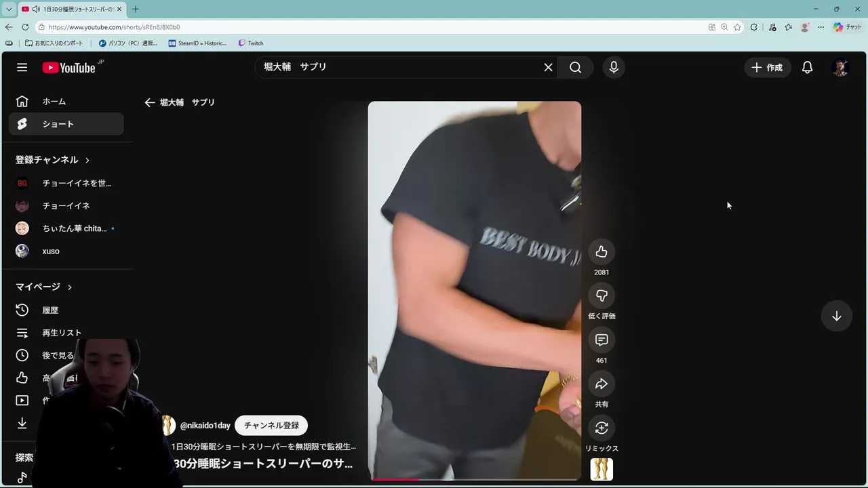
Task: Clear the search text with the X icon
Action: (x=548, y=67)
